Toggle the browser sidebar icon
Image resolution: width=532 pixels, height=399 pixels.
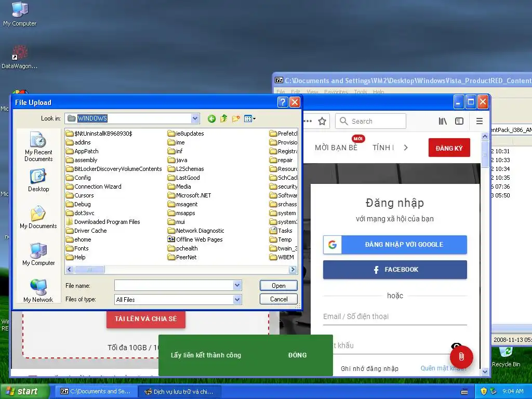(459, 121)
